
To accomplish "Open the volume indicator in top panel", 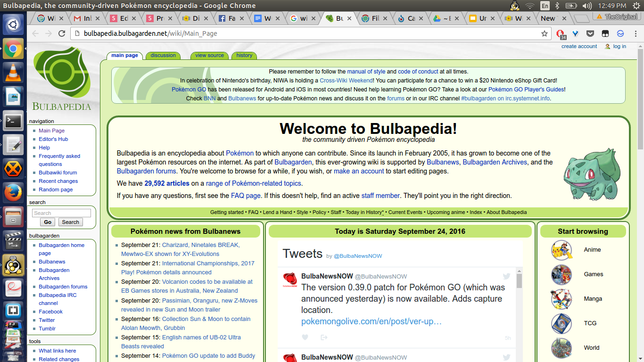I will pos(587,6).
